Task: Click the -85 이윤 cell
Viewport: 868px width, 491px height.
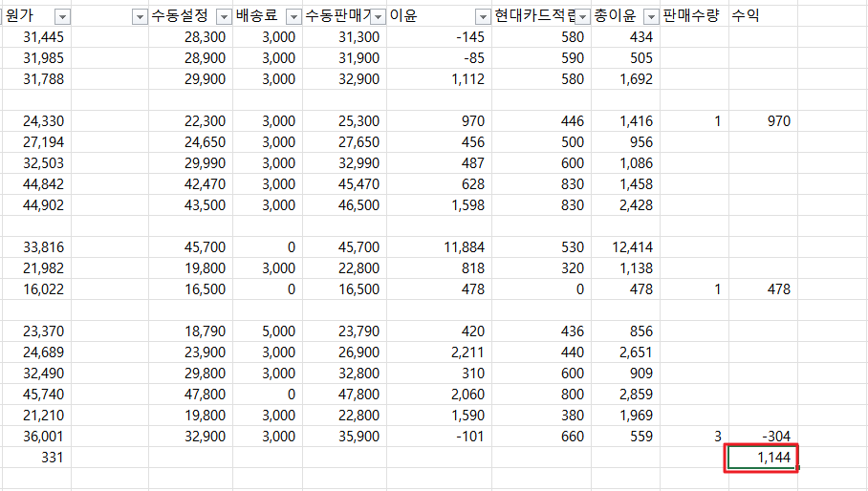Action: point(439,58)
